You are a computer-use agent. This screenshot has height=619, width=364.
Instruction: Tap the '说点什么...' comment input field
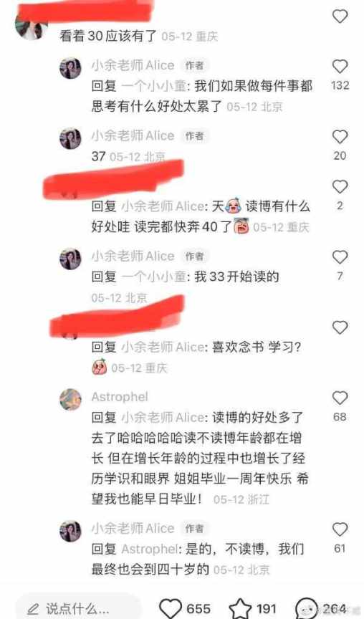pos(78,608)
